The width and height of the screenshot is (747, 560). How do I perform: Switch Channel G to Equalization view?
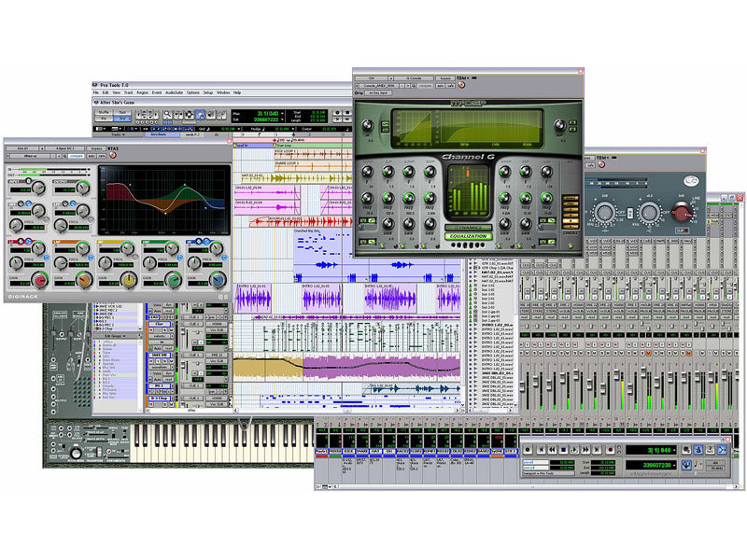click(469, 236)
